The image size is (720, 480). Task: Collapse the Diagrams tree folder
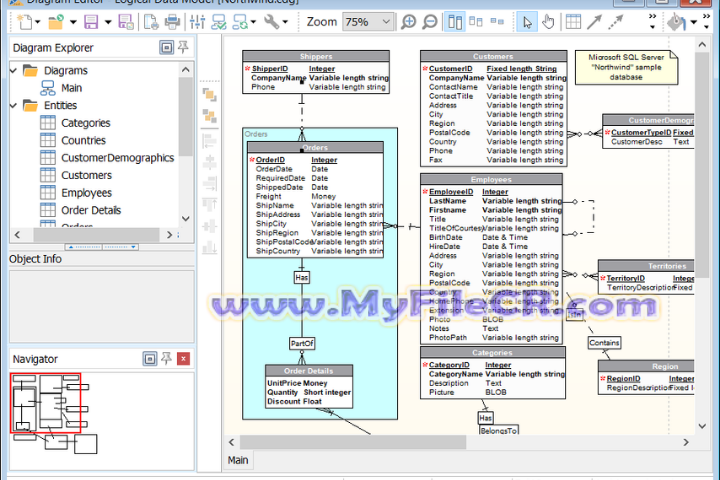pos(13,70)
